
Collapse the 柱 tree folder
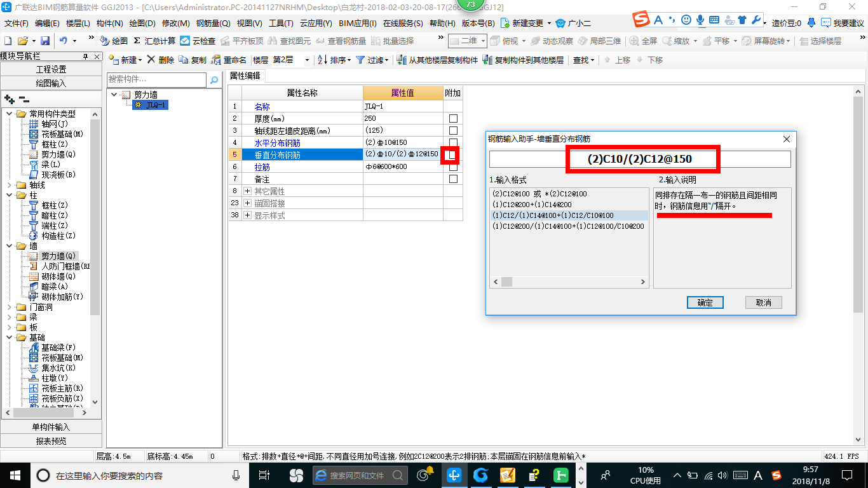coord(9,195)
